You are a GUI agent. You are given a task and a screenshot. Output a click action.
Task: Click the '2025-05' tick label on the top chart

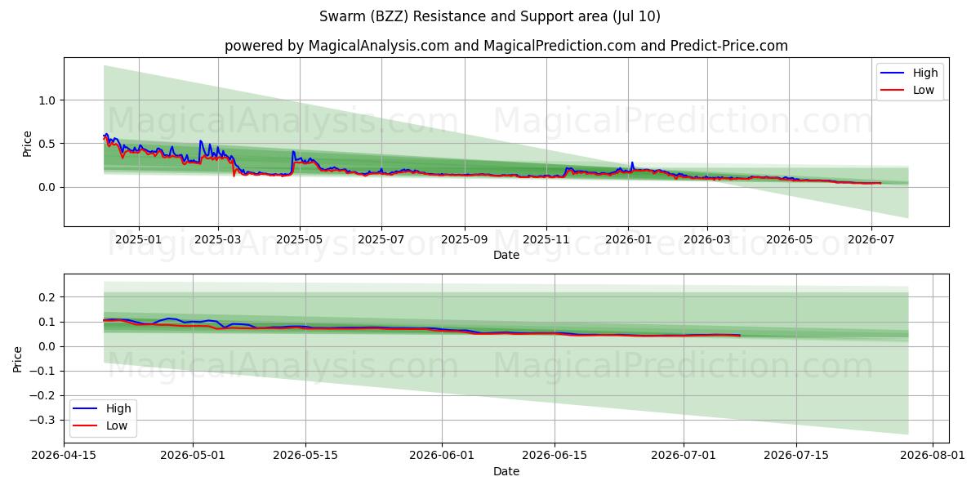(299, 239)
